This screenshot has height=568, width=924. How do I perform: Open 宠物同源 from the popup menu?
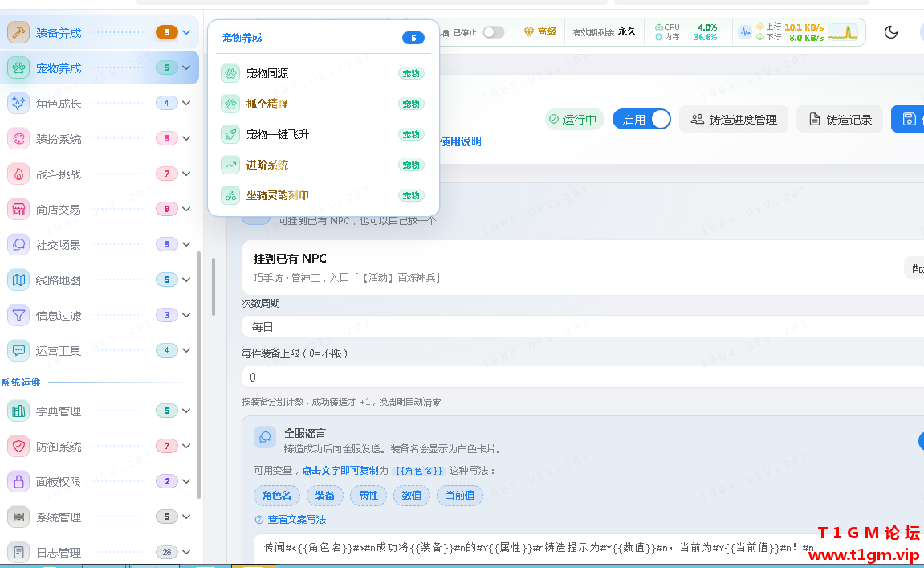(x=323, y=73)
